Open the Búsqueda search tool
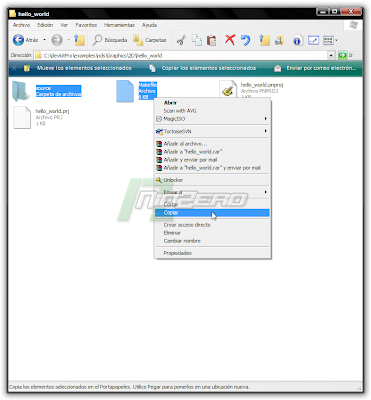This screenshot has height=400, width=371. (x=110, y=40)
